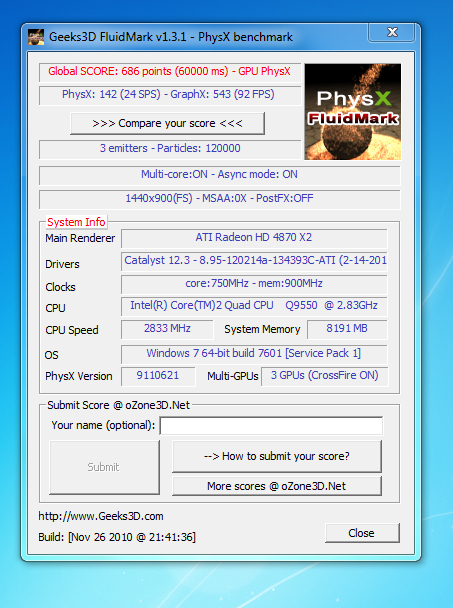Click the Clocks label
Screen dimensions: 453x608
tap(61, 287)
